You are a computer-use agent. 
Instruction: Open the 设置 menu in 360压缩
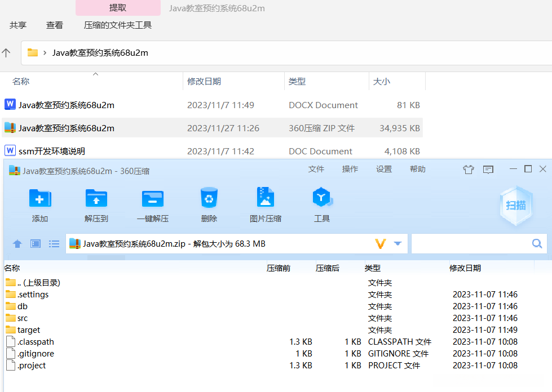(x=384, y=169)
